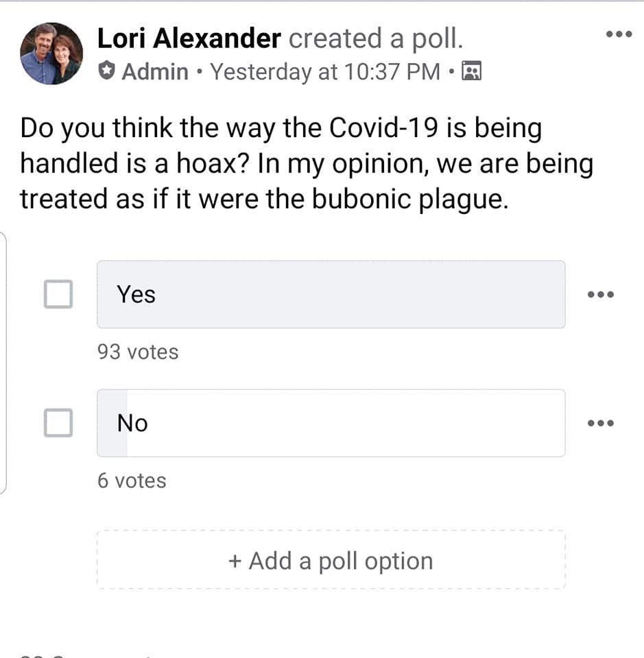Screen dimensions: 644x658
Task: Open the Yesterday at 10:37 PM timestamp
Action: click(x=325, y=71)
